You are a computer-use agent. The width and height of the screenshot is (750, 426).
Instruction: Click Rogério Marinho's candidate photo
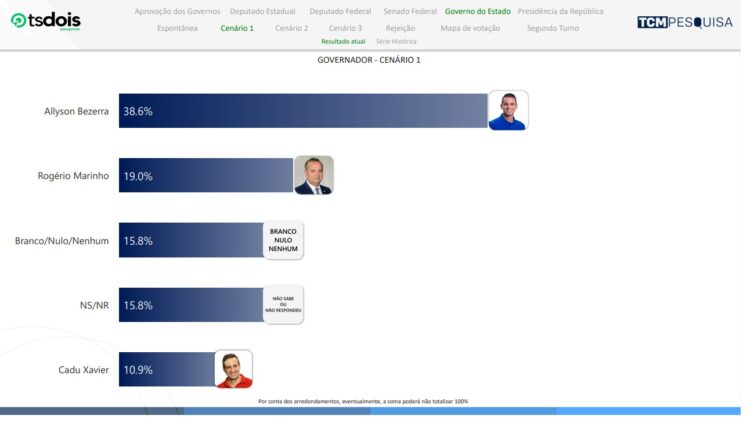(313, 175)
